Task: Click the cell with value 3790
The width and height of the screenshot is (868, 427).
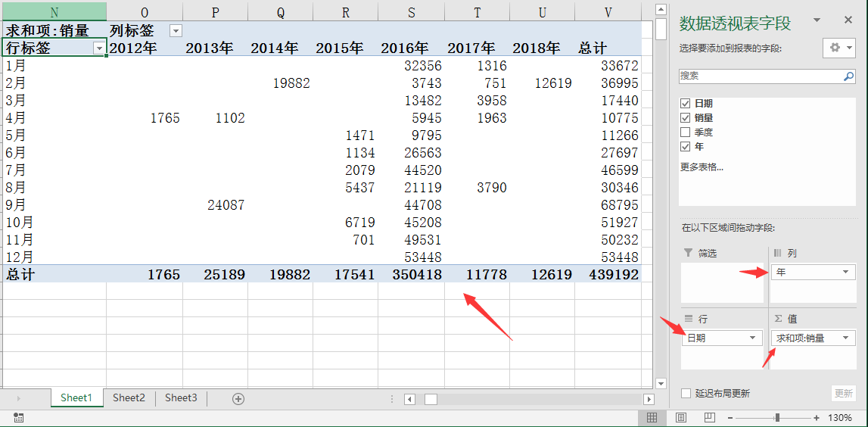Action: tap(477, 188)
